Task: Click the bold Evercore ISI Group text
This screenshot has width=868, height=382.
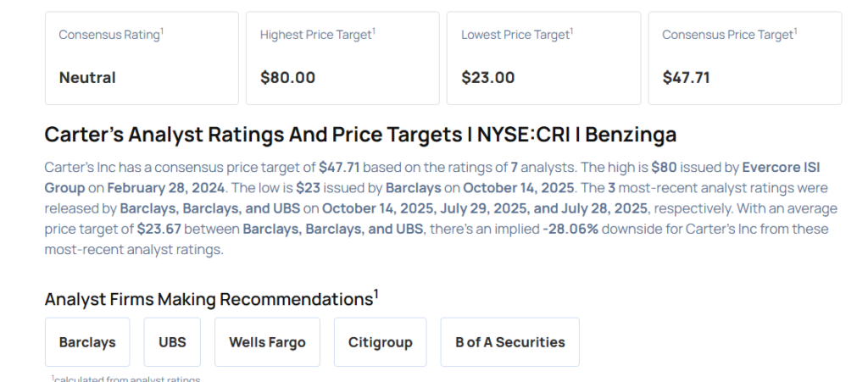Action: pos(781,166)
